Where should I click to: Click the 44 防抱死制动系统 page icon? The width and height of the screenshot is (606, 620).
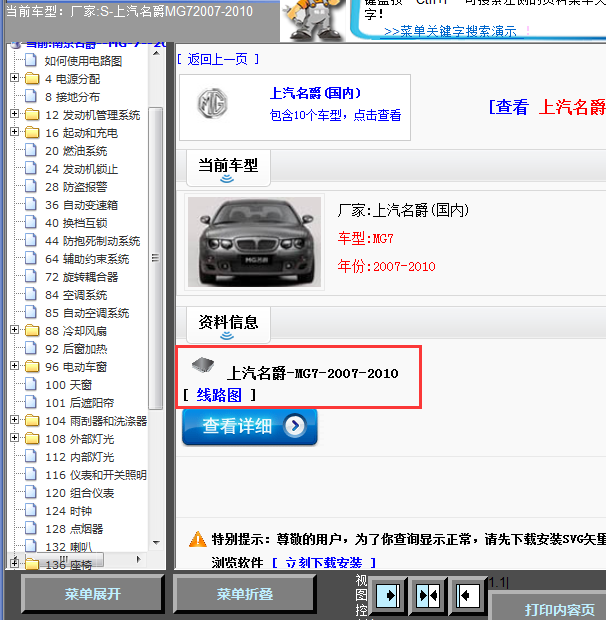(x=31, y=240)
